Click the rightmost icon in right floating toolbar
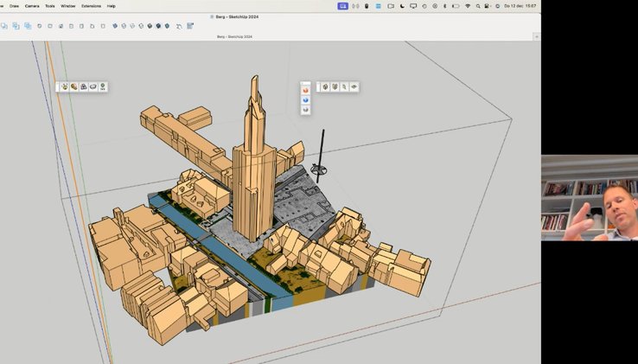This screenshot has width=638, height=364. click(354, 86)
